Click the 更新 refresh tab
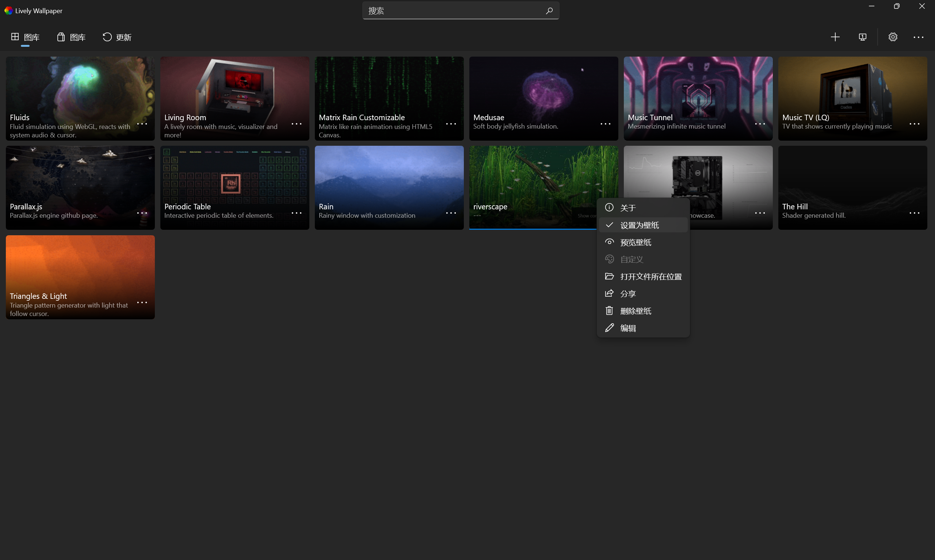935x560 pixels. (117, 37)
